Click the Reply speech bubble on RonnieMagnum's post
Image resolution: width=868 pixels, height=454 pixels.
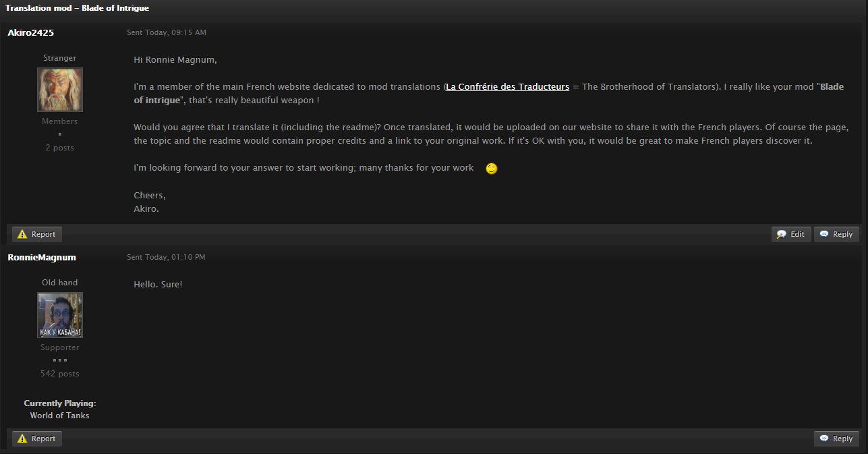coord(824,438)
